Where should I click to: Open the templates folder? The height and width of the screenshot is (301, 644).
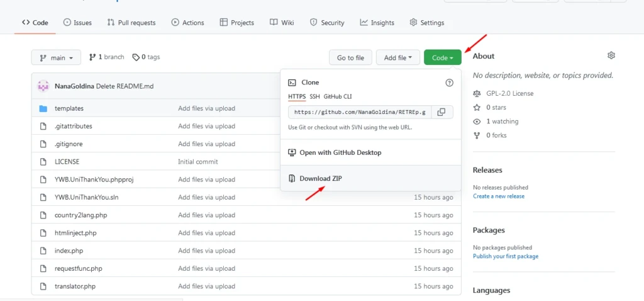coord(69,108)
